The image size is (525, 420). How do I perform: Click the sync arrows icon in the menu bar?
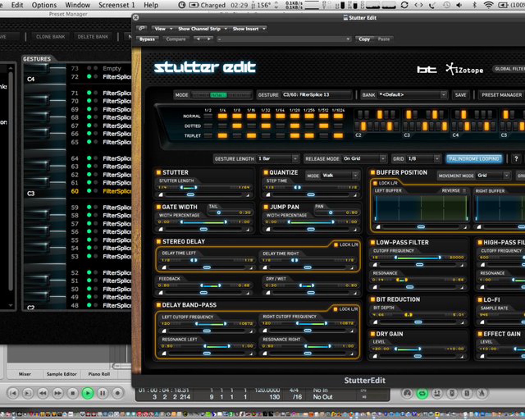coord(404,5)
